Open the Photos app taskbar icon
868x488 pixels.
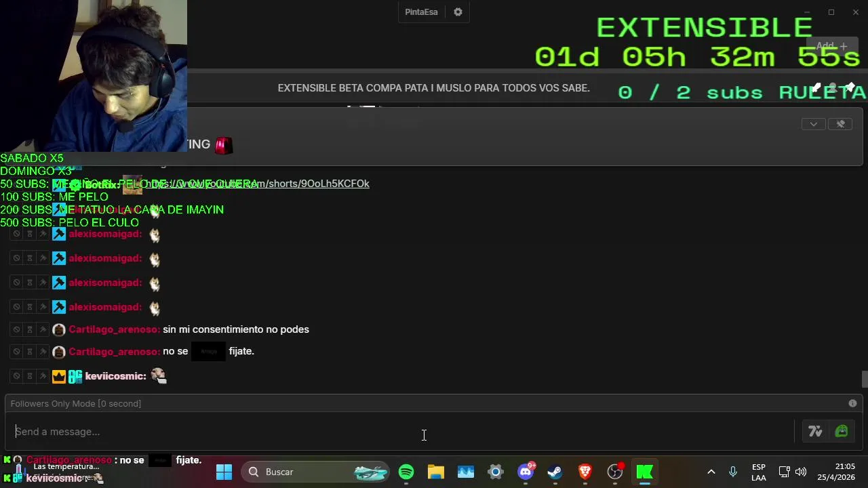(x=466, y=472)
